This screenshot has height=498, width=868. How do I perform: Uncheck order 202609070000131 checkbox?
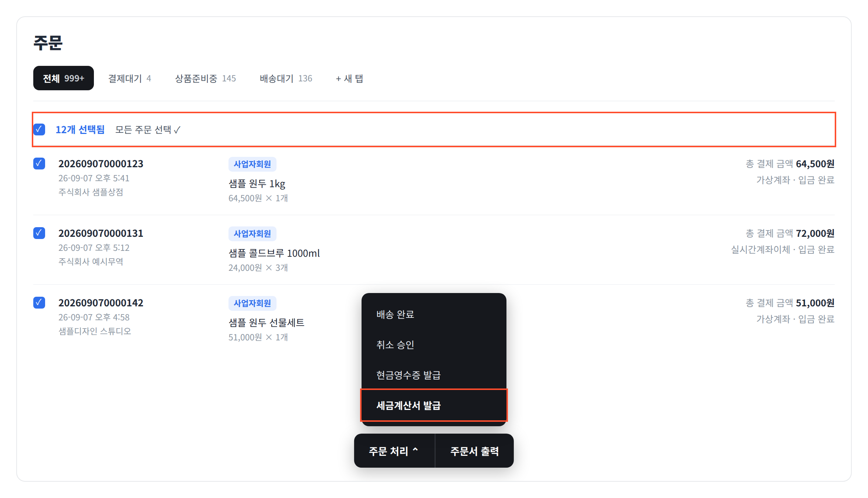[39, 233]
